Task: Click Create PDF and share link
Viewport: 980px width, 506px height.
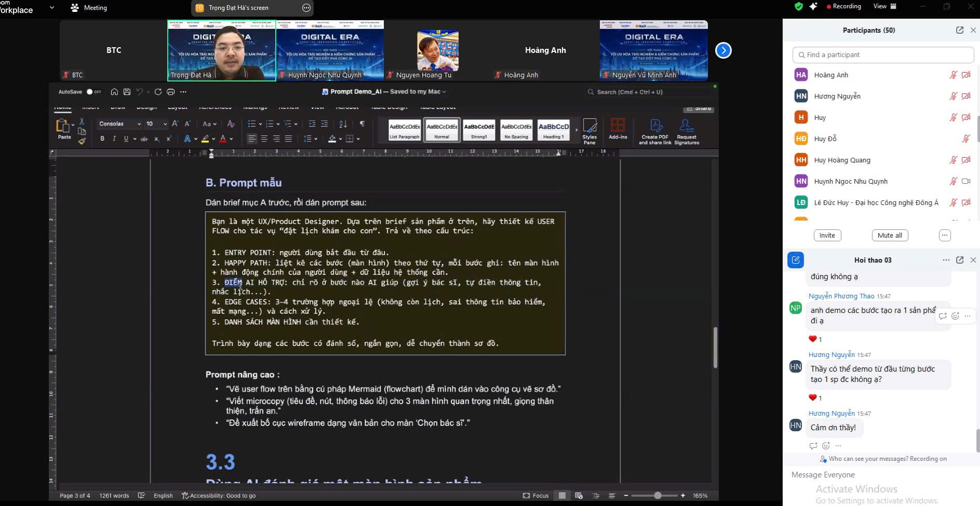Action: point(655,132)
